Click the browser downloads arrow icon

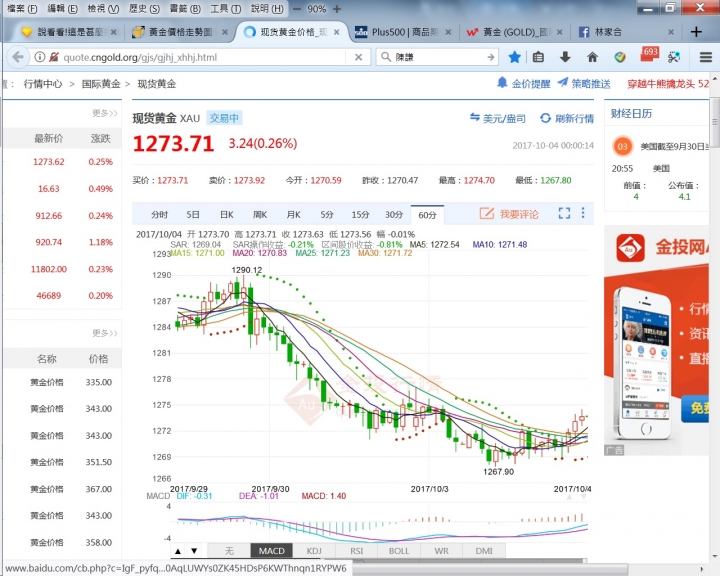click(x=565, y=57)
